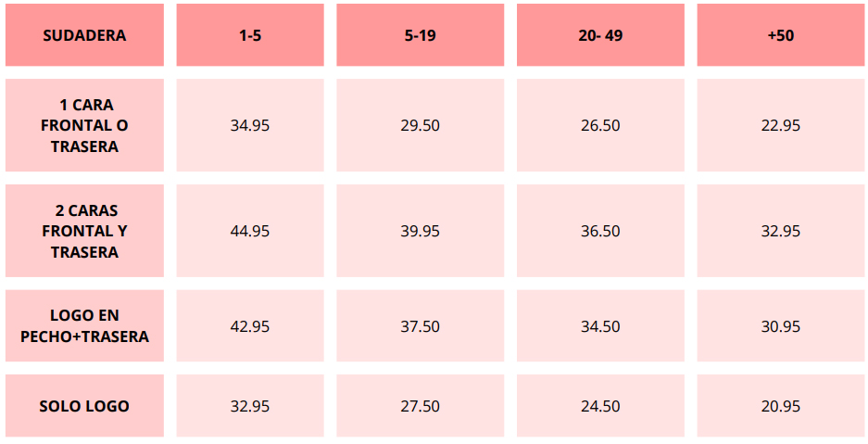Select the 29.50 price cell
The height and width of the screenshot is (444, 868).
click(420, 125)
